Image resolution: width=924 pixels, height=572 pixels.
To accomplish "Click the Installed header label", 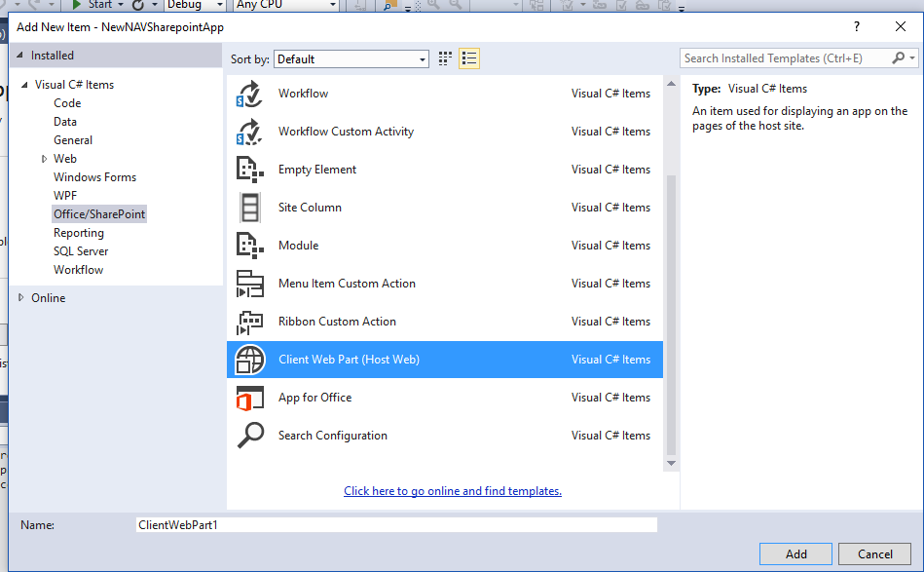I will tap(53, 56).
